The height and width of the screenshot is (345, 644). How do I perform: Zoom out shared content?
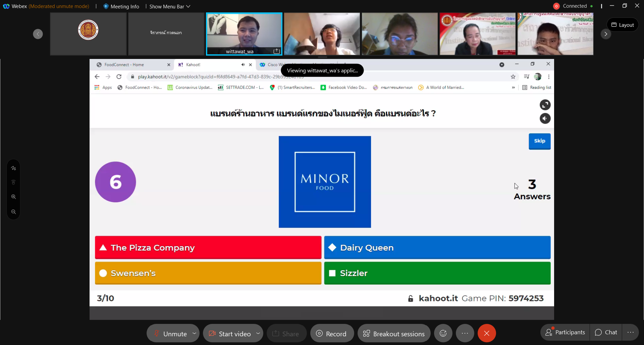click(13, 212)
